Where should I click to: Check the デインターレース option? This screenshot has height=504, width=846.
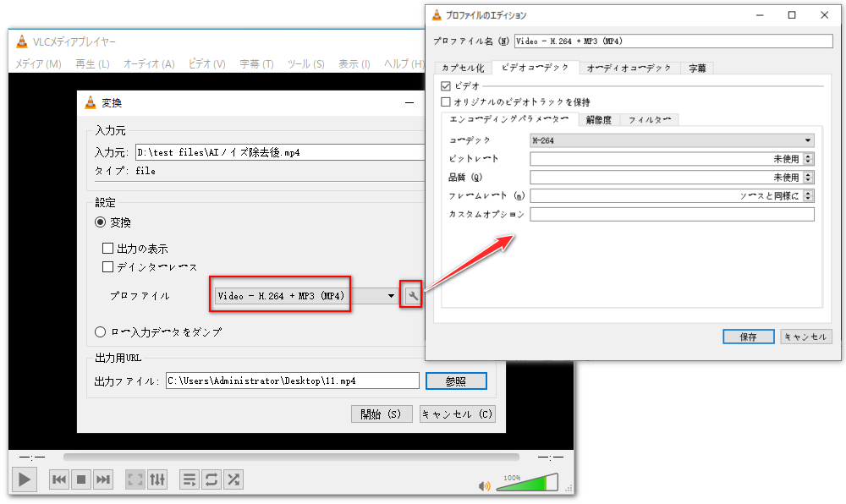[108, 266]
